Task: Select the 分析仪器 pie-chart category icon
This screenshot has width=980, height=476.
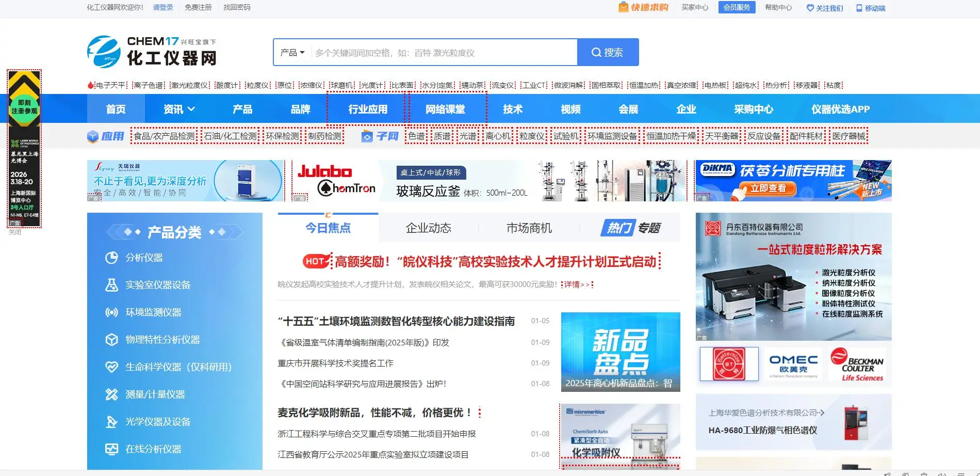Action: coord(111,257)
